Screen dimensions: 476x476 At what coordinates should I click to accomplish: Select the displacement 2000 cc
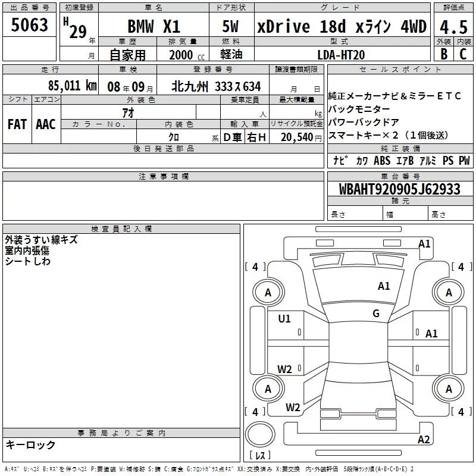(x=187, y=55)
